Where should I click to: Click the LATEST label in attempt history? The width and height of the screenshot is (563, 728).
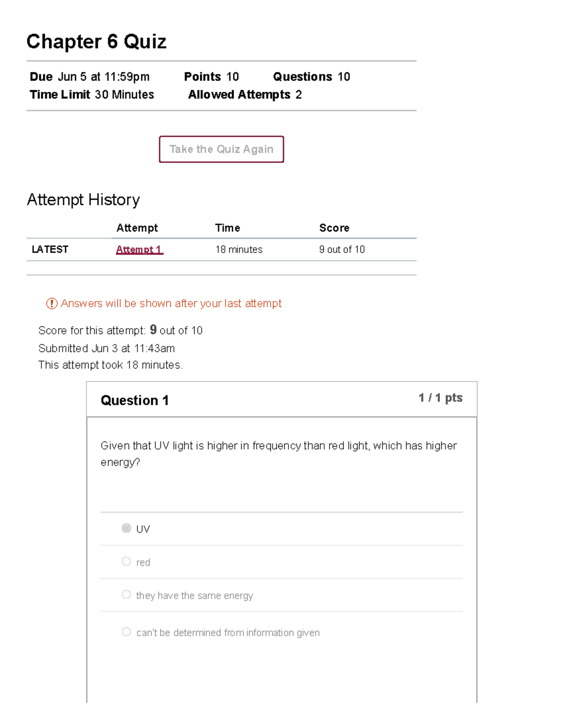(x=49, y=249)
